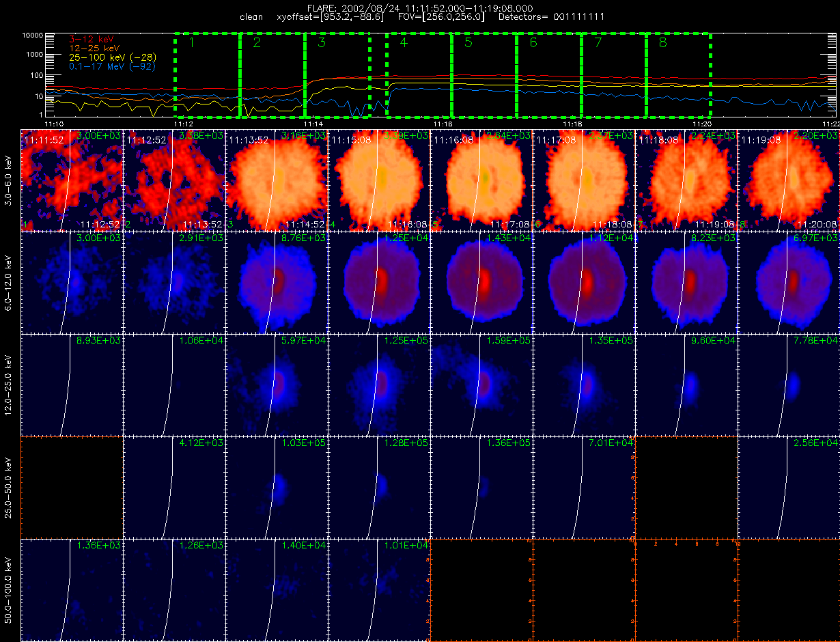Click the 1.12E+04 peak value label

click(x=611, y=238)
